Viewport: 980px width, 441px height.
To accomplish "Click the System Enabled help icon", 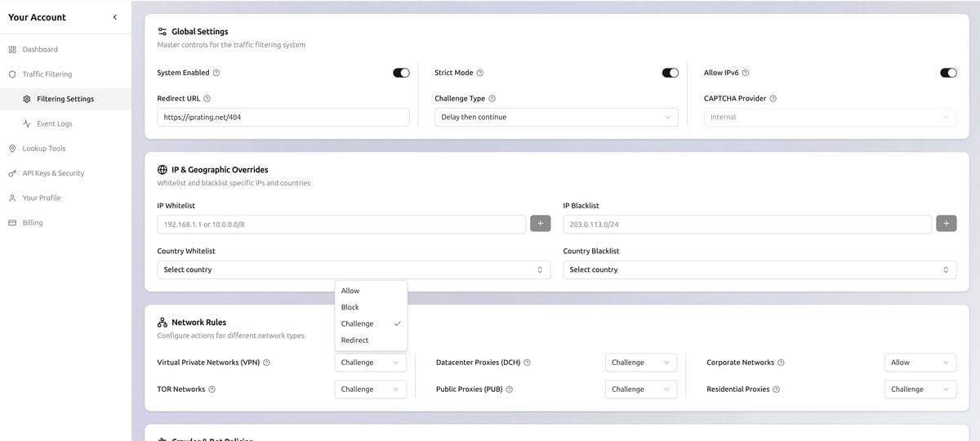I will [x=216, y=73].
